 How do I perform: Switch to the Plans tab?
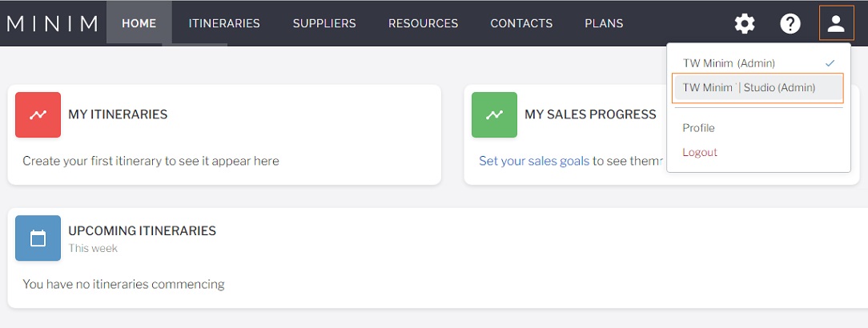click(x=604, y=23)
